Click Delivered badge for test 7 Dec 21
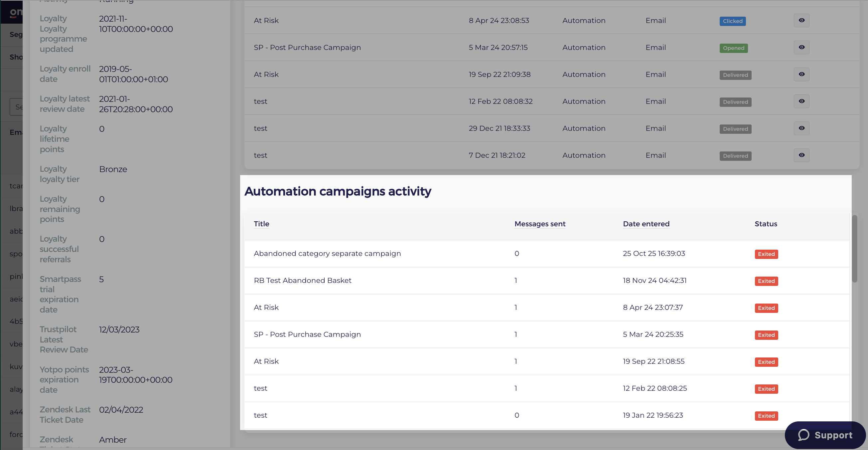This screenshot has width=868, height=450. pyautogui.click(x=735, y=156)
